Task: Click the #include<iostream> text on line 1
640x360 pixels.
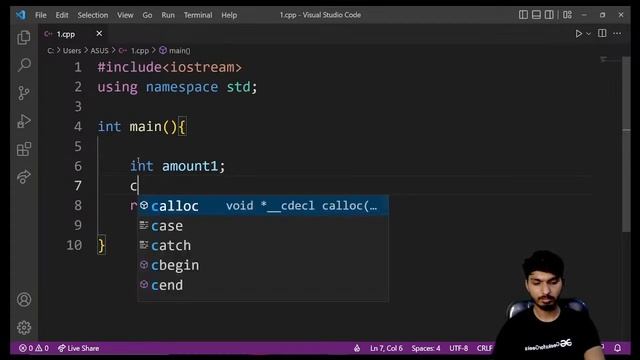Action: (x=169, y=67)
